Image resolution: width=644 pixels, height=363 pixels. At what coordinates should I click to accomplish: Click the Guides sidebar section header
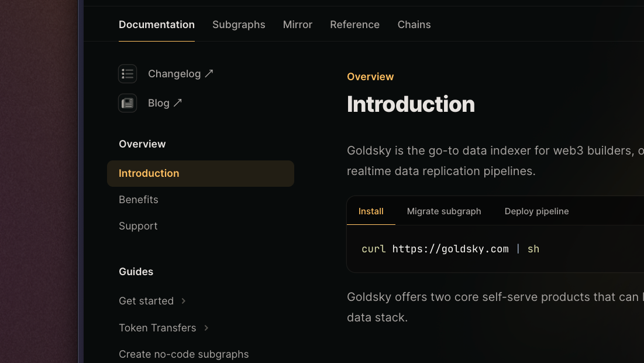pos(136,271)
